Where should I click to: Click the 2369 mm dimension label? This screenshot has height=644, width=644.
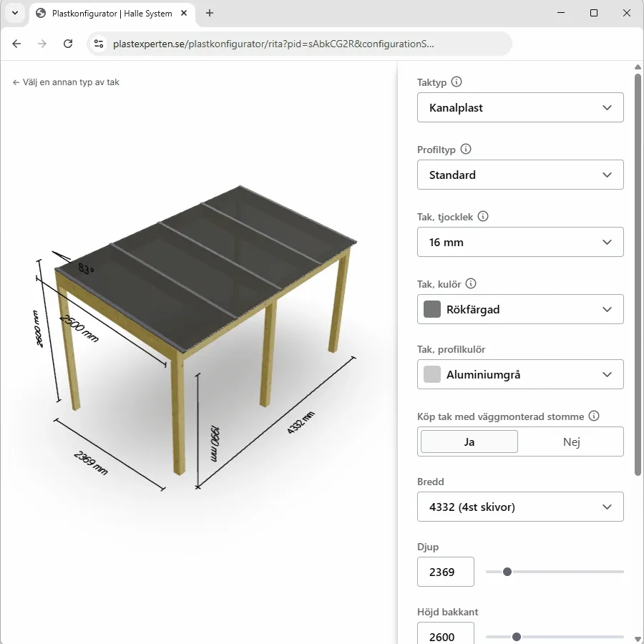91,463
